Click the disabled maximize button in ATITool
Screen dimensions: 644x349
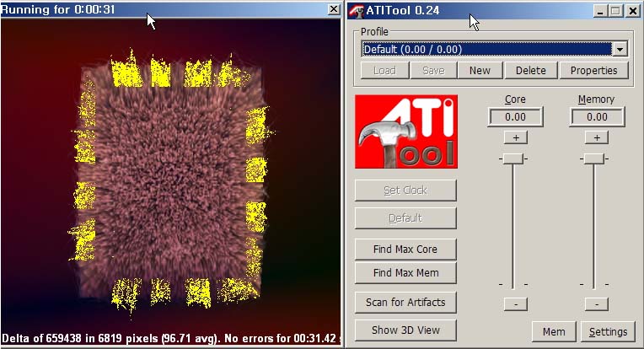(x=615, y=11)
